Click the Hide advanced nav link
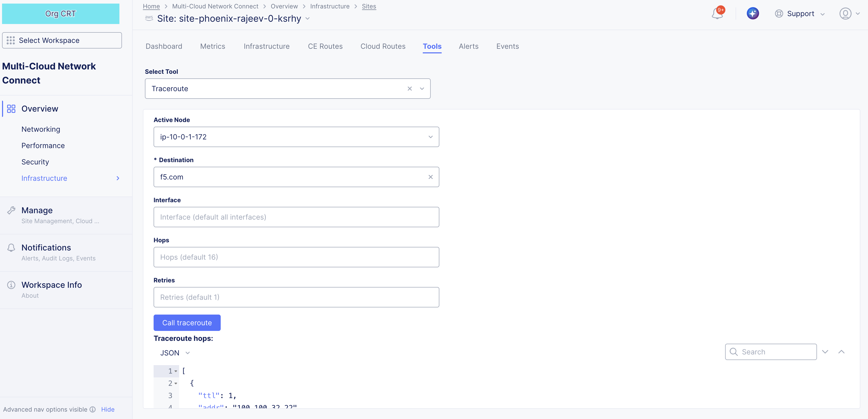The height and width of the screenshot is (419, 868). tap(107, 409)
